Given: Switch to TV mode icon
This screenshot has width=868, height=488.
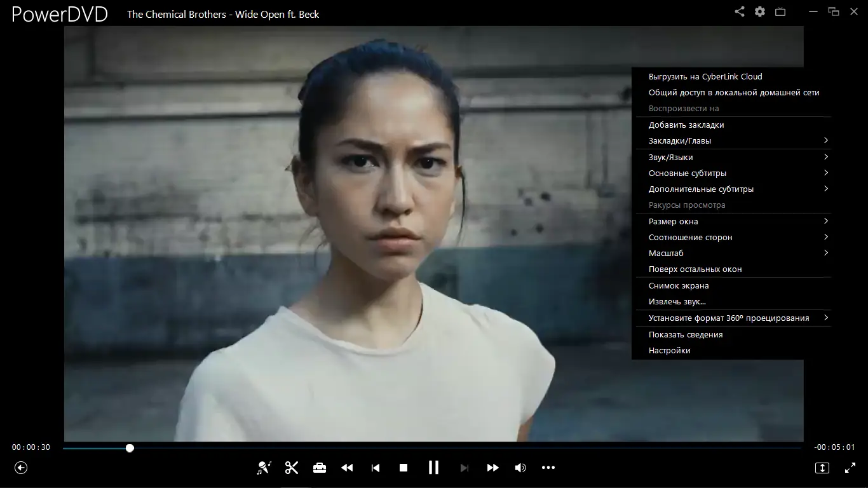Looking at the screenshot, I should tap(780, 11).
